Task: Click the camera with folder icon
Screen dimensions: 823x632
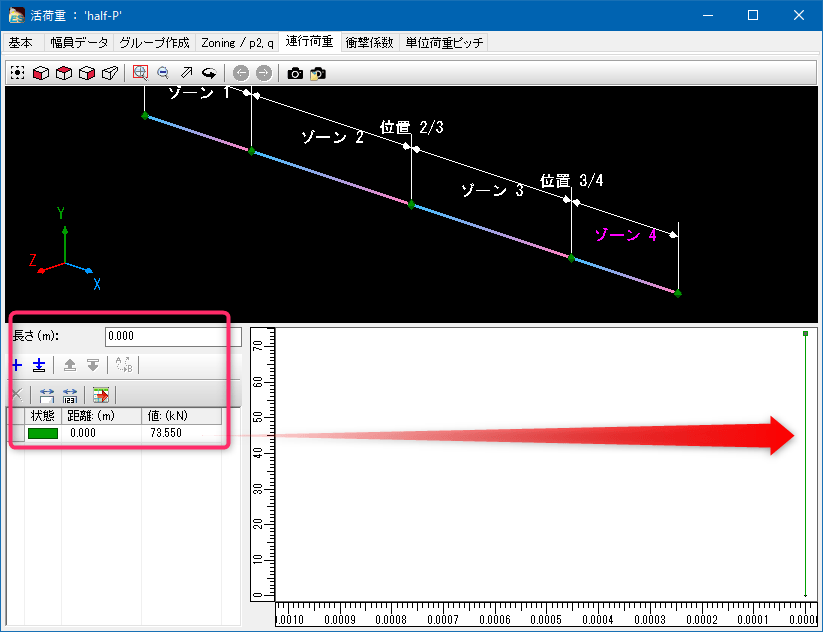Action: (x=318, y=73)
